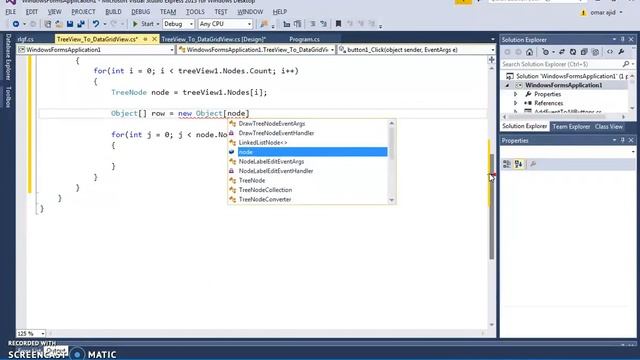
Task: Switch to Team Explorer tab
Action: 571,127
